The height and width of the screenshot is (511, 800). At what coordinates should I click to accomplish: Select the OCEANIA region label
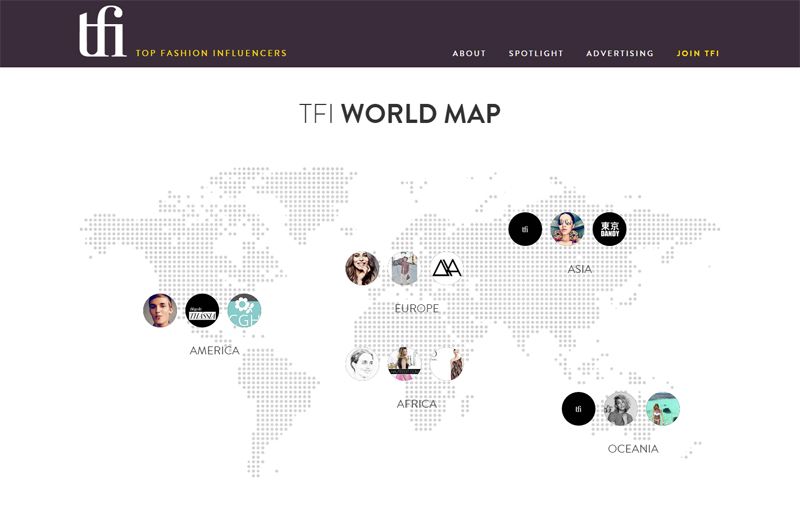point(633,449)
